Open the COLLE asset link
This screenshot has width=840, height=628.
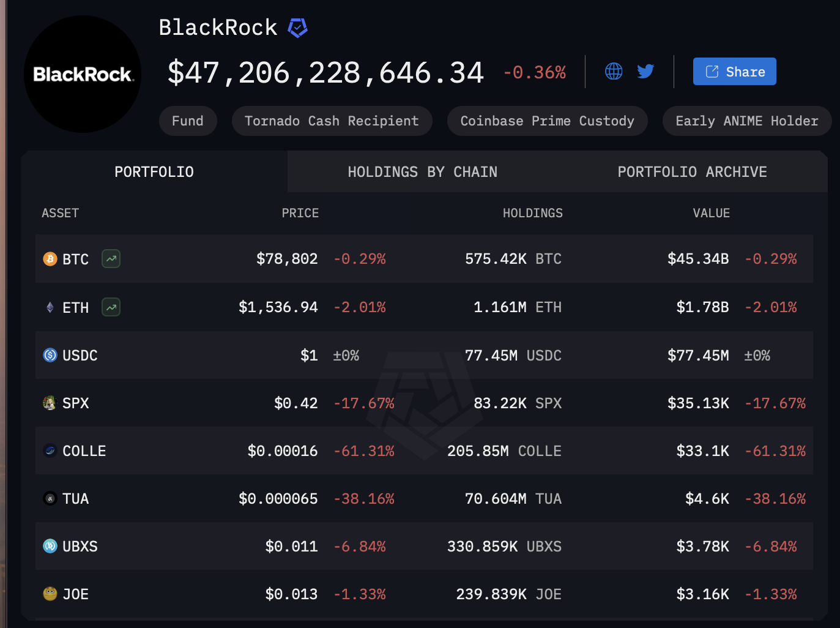click(x=84, y=451)
